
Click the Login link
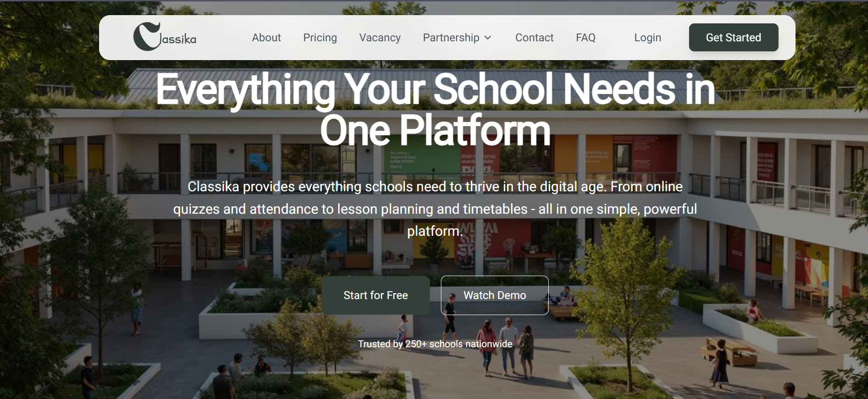(648, 38)
